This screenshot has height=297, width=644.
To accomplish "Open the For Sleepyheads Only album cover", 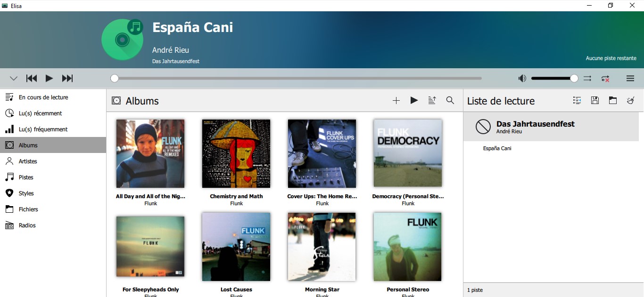I will click(150, 247).
